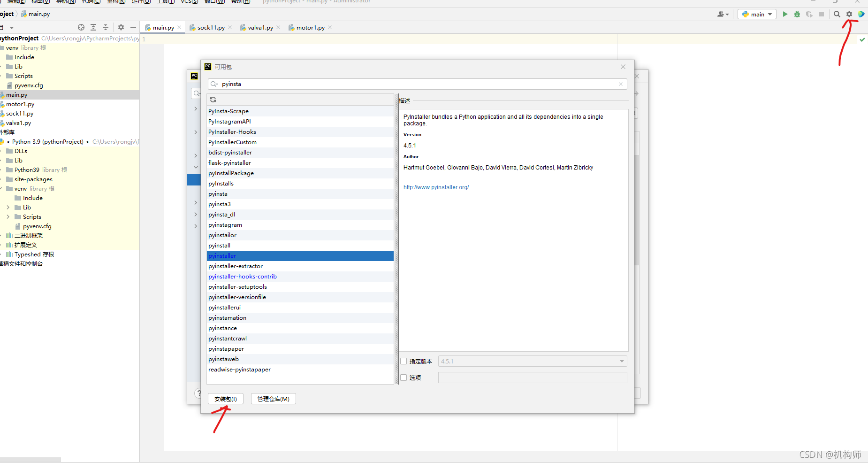Close the 可用包 dialog
The image size is (868, 463).
(623, 67)
